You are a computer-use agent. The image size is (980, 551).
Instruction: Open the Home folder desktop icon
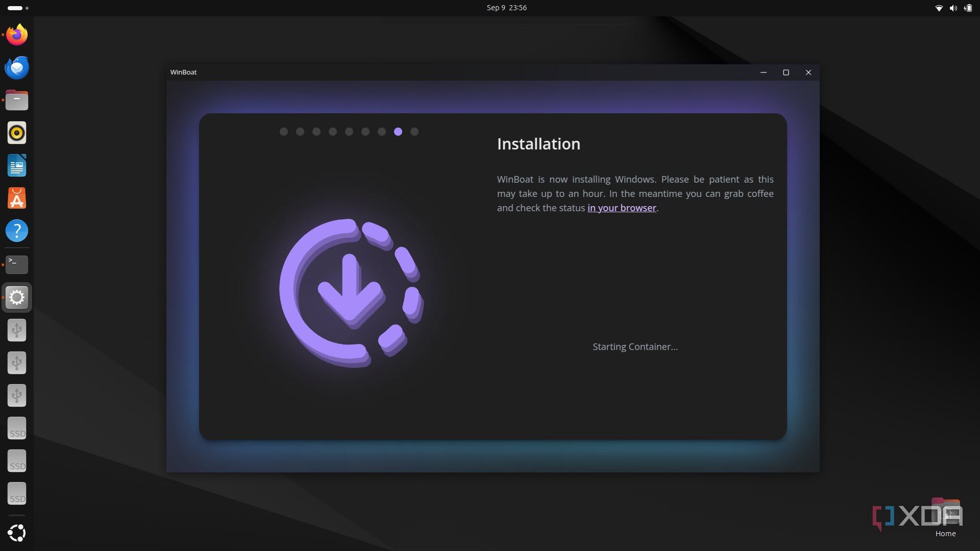tap(945, 517)
